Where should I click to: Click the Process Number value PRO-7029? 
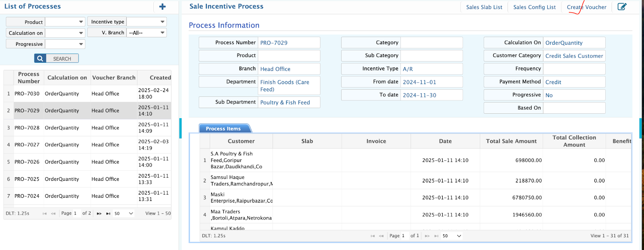click(274, 43)
